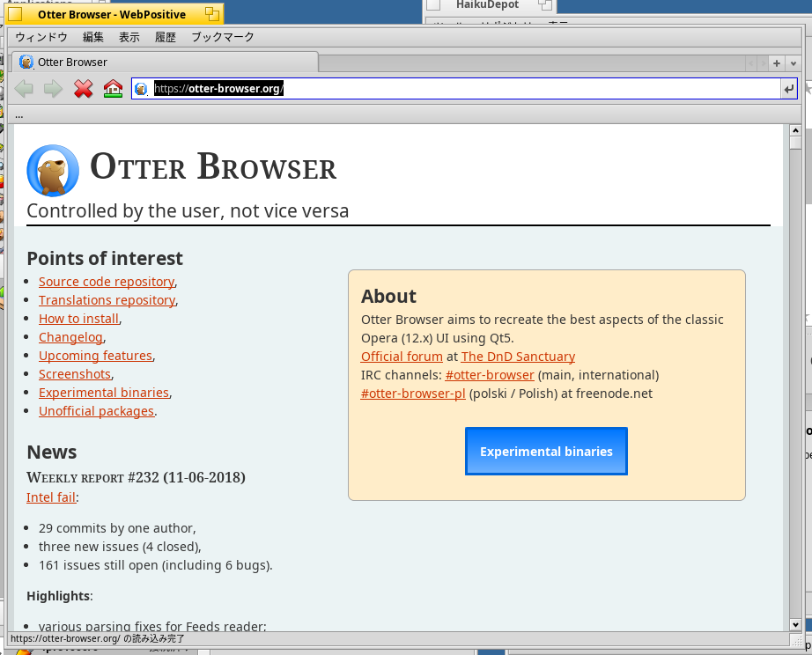Click the 'Weekly report #232 (11-06-2018)' heading
This screenshot has height=655, width=812.
pyautogui.click(x=136, y=477)
